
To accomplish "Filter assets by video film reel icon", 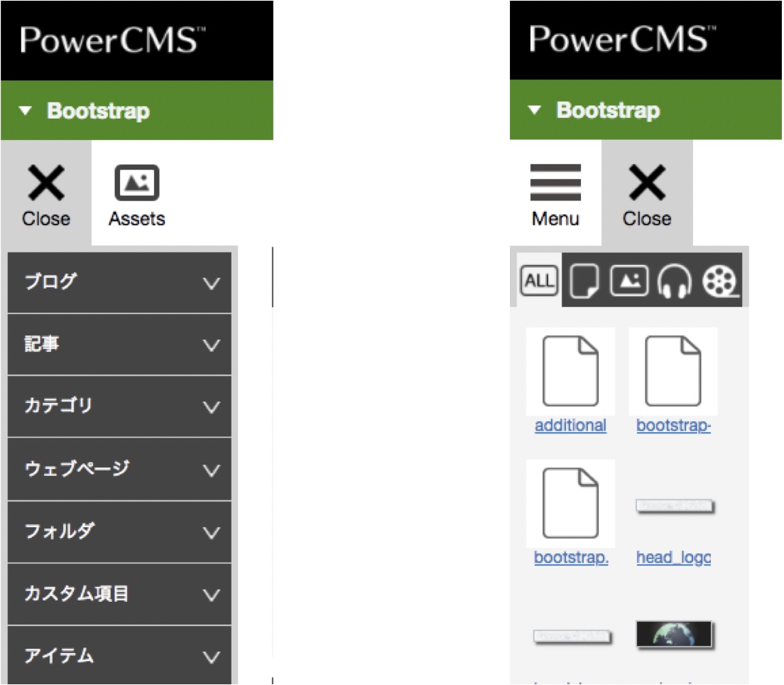I will pos(720,281).
